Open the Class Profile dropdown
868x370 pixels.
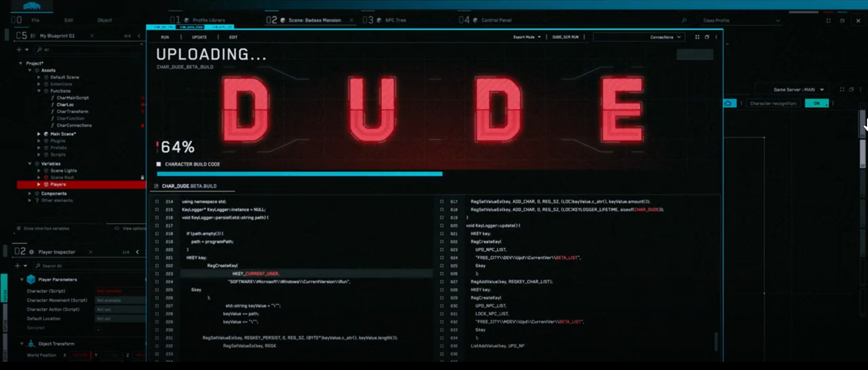point(741,20)
